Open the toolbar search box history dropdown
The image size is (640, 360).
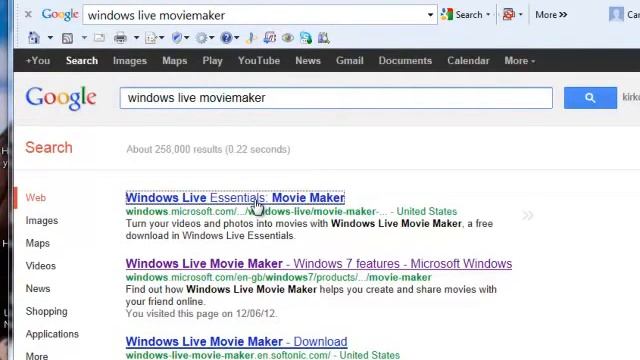(430, 15)
